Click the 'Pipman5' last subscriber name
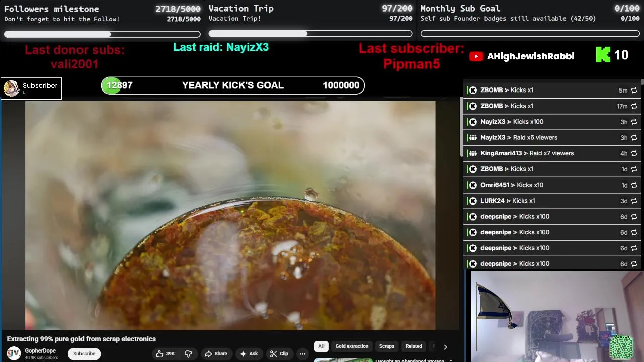Viewport: 644px width, 362px height. tap(412, 64)
